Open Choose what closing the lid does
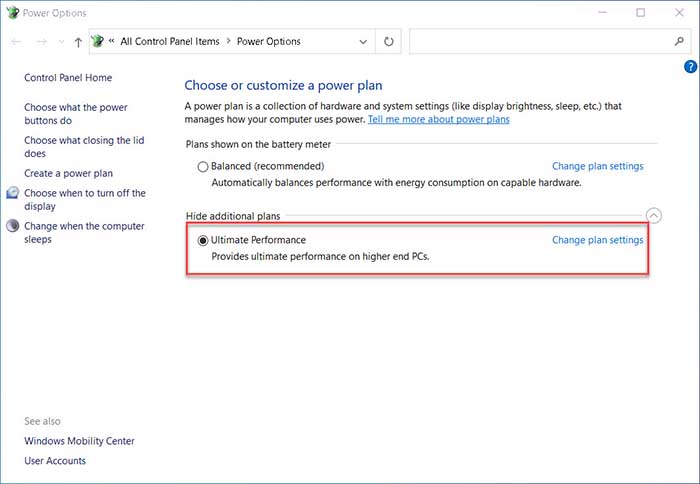Image resolution: width=700 pixels, height=484 pixels. point(84,147)
